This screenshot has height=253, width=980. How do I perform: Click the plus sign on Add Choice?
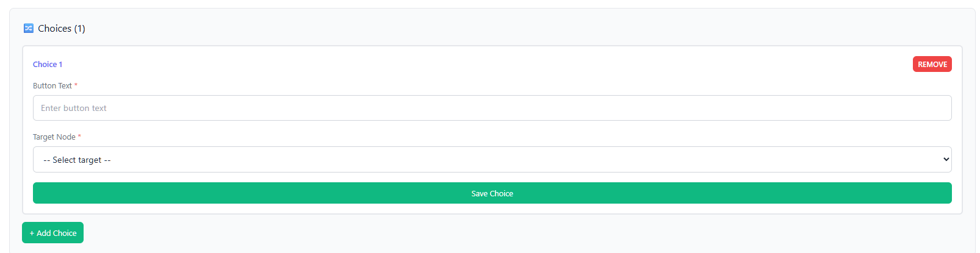[32, 233]
